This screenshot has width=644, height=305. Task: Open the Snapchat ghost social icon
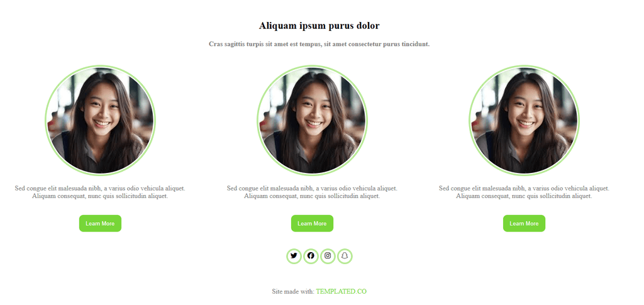[345, 256]
